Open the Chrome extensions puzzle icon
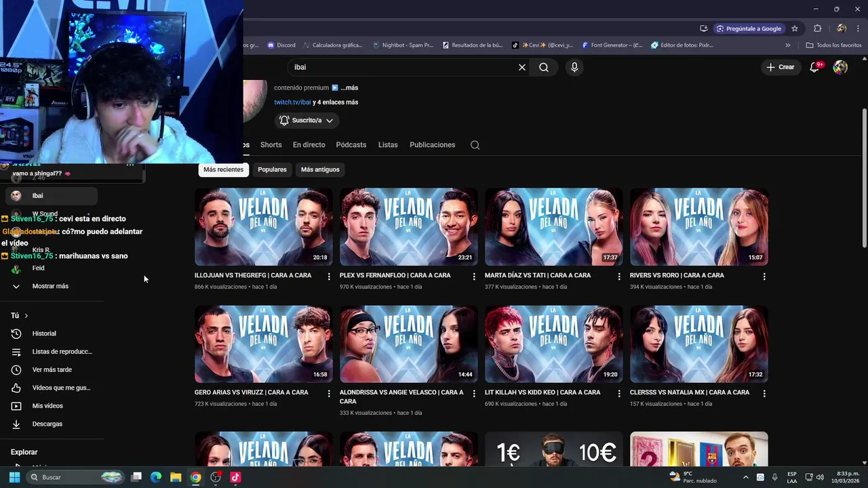Viewport: 868px width, 488px height. (817, 28)
